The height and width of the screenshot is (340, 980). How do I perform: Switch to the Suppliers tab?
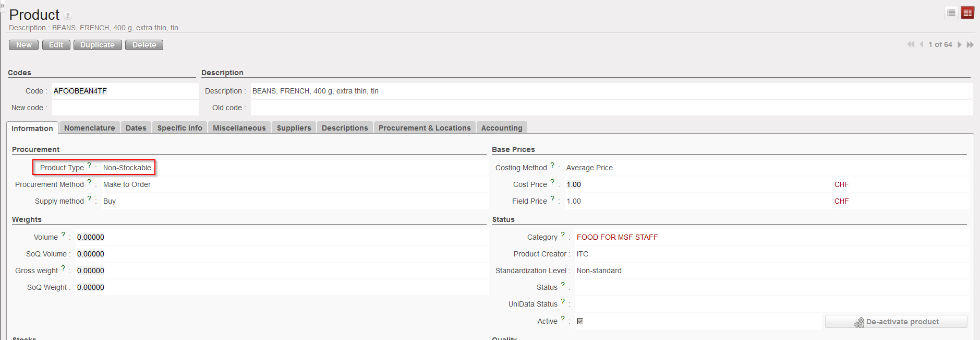(x=294, y=128)
